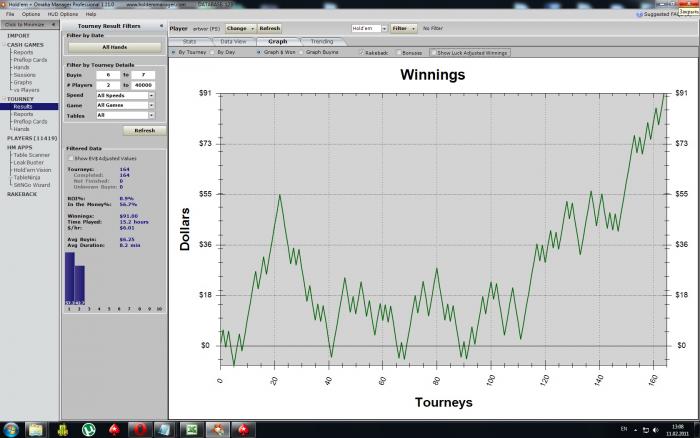Switch to the Trending tab
This screenshot has width=700, height=438.
coord(322,42)
